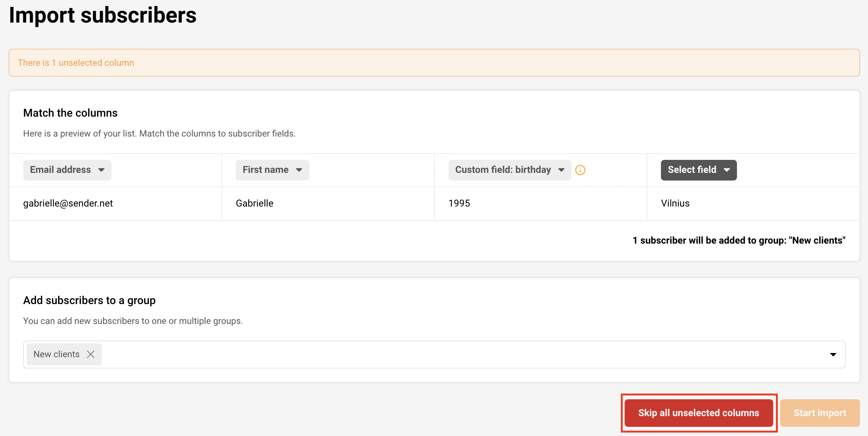Image resolution: width=868 pixels, height=436 pixels.
Task: Click the New clients tag label
Action: coord(57,354)
